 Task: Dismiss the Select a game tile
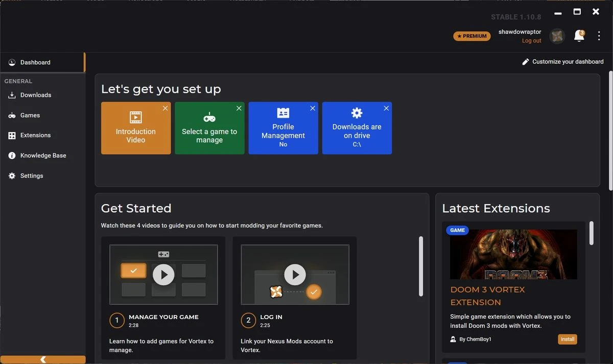click(239, 108)
